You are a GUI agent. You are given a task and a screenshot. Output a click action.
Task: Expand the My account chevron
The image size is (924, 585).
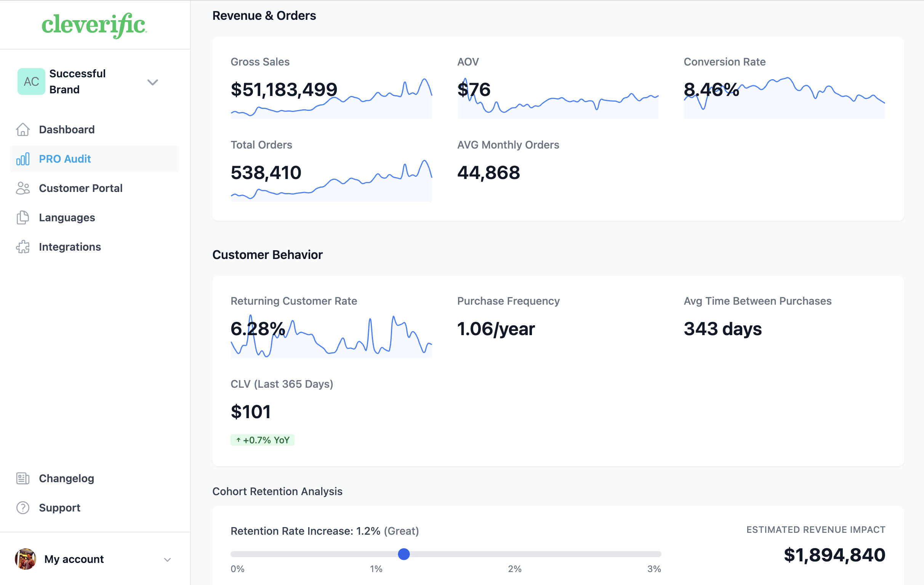point(167,560)
